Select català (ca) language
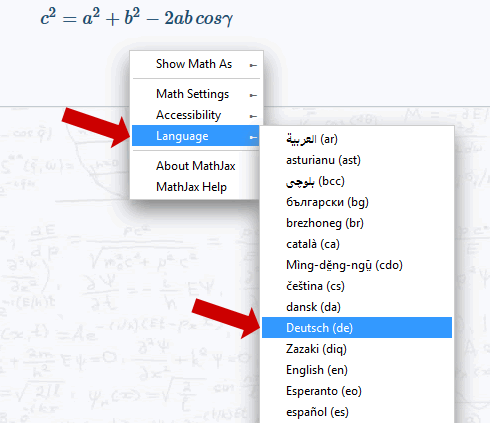490x423 pixels. [x=357, y=244]
